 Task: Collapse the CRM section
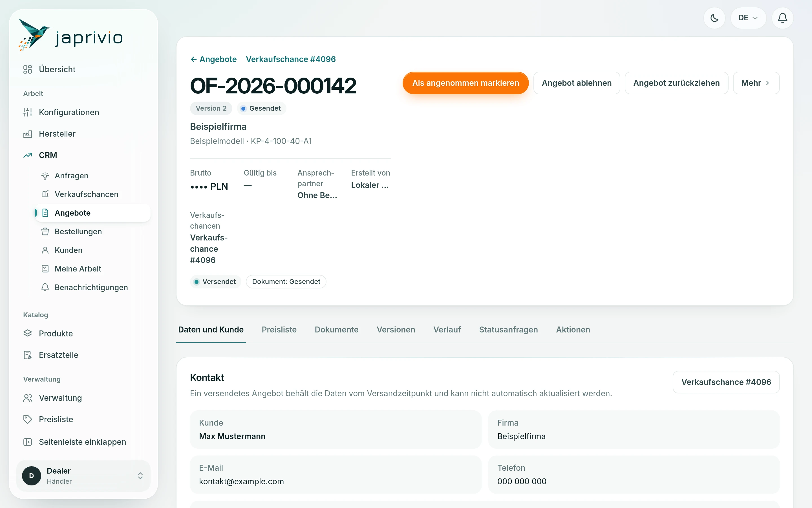(83, 155)
